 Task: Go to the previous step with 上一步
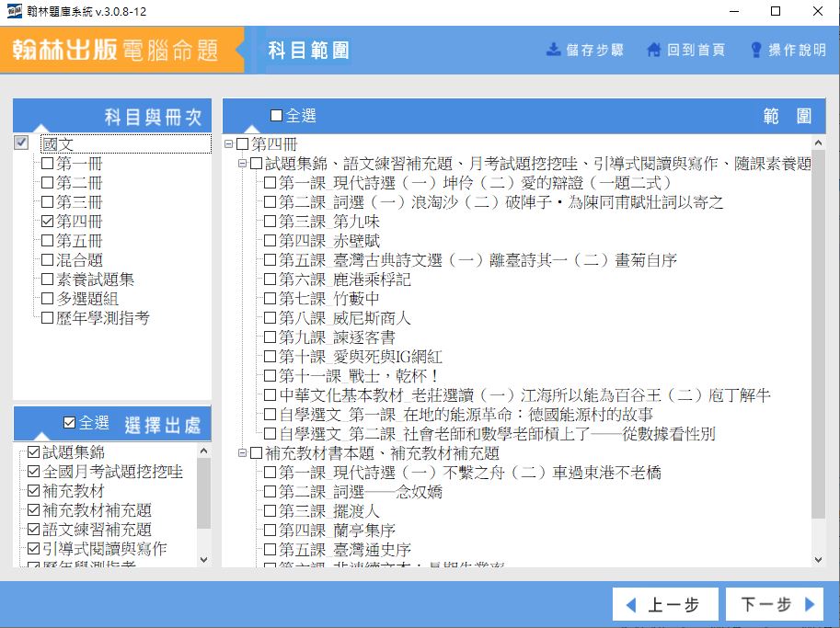(665, 605)
